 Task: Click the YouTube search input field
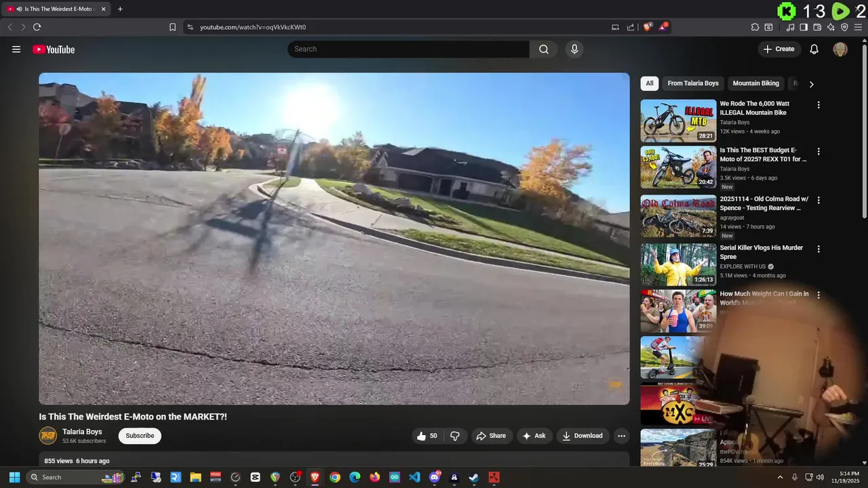point(408,49)
